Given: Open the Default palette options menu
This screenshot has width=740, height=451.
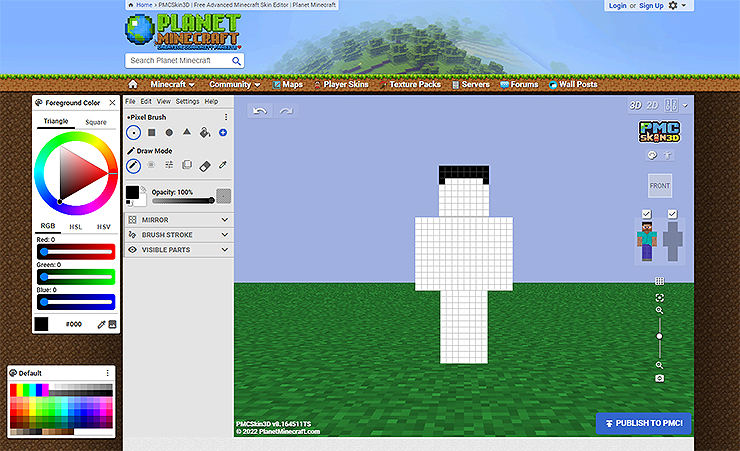Looking at the screenshot, I should coord(108,373).
